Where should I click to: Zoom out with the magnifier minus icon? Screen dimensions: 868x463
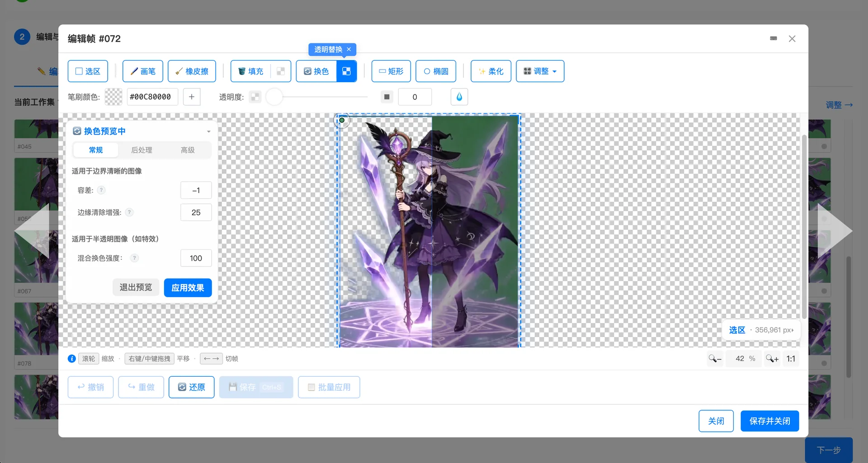[x=715, y=359]
